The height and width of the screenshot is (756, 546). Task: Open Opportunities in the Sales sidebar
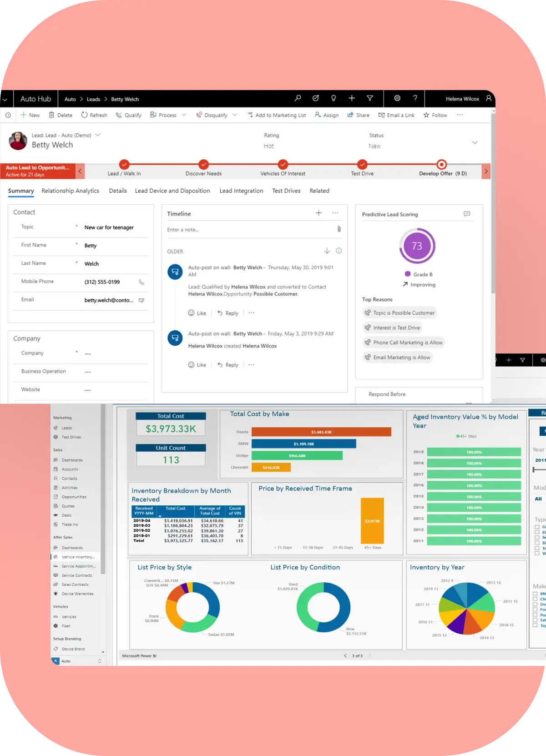coord(74,497)
